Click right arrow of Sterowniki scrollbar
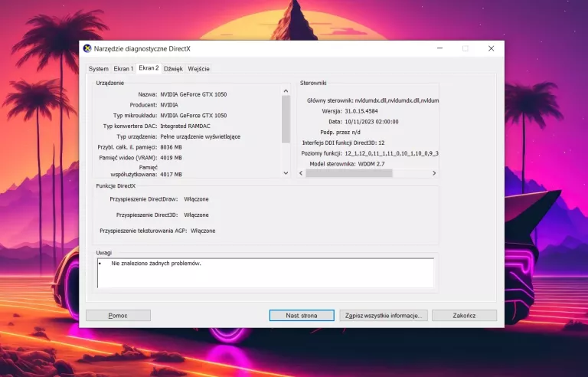 click(x=434, y=173)
